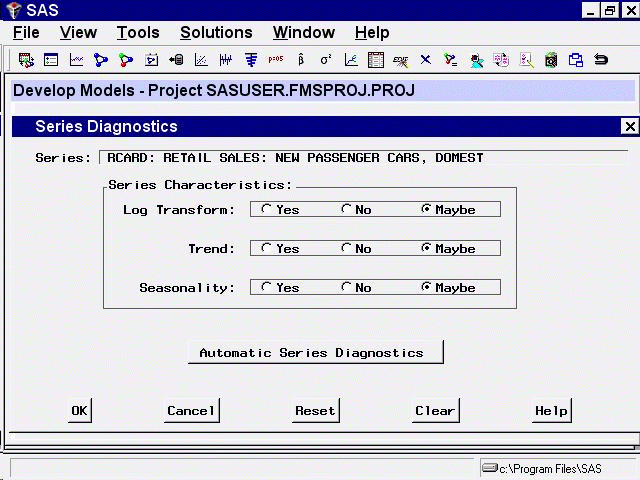Image resolution: width=640 pixels, height=480 pixels.
Task: Click the person figure toolbar icon
Action: [476, 61]
